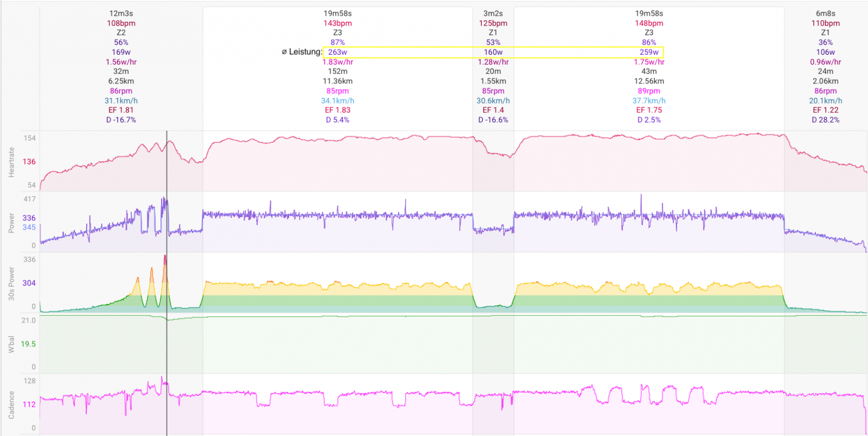Click the EF 1.83 efficiency value

(337, 110)
